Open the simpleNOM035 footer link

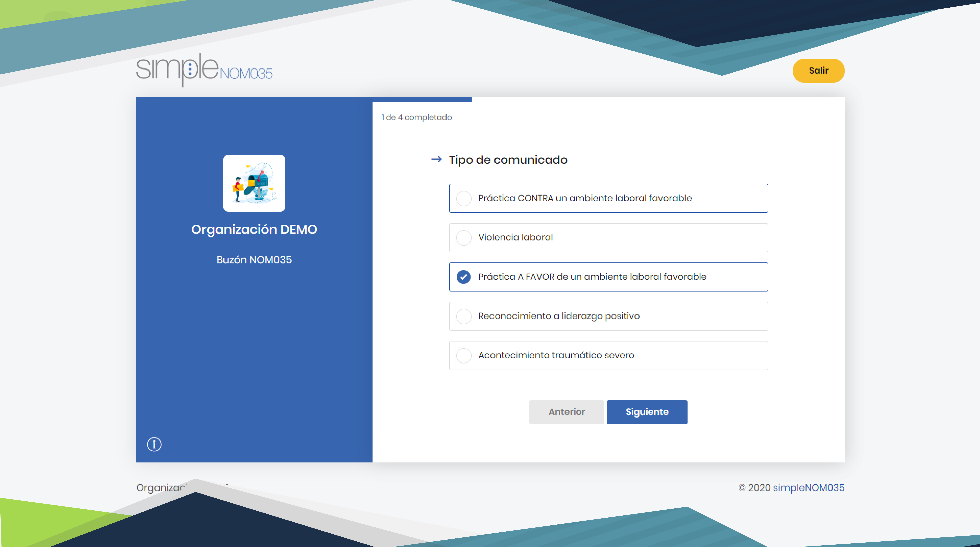point(809,488)
